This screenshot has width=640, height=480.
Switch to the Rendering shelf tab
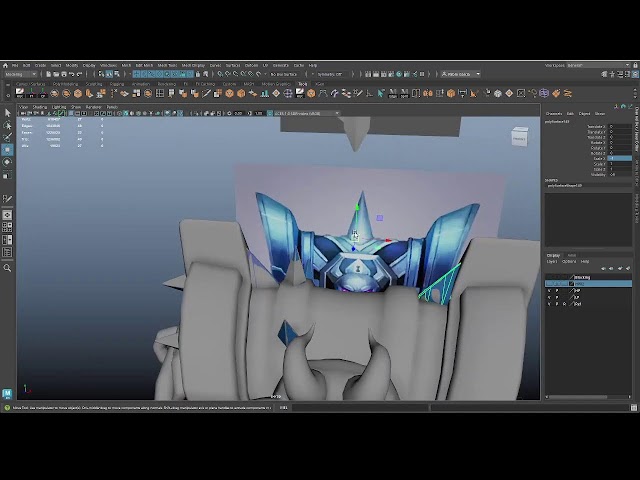(x=167, y=84)
